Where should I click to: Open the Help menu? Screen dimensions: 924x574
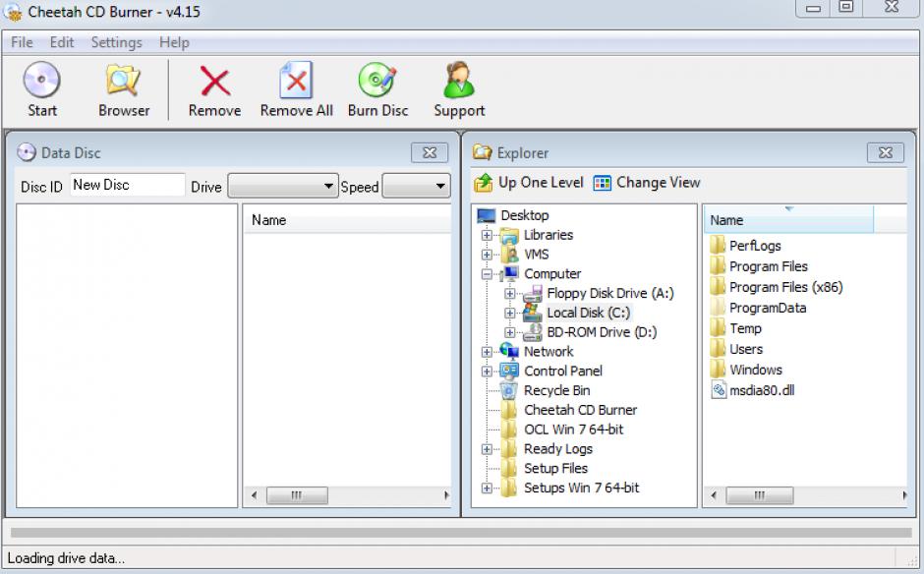point(174,42)
